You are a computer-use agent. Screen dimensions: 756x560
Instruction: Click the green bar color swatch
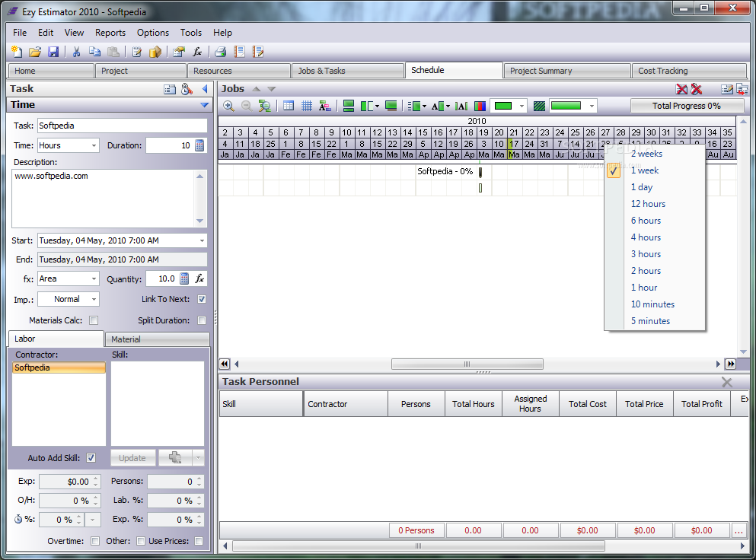click(x=503, y=106)
